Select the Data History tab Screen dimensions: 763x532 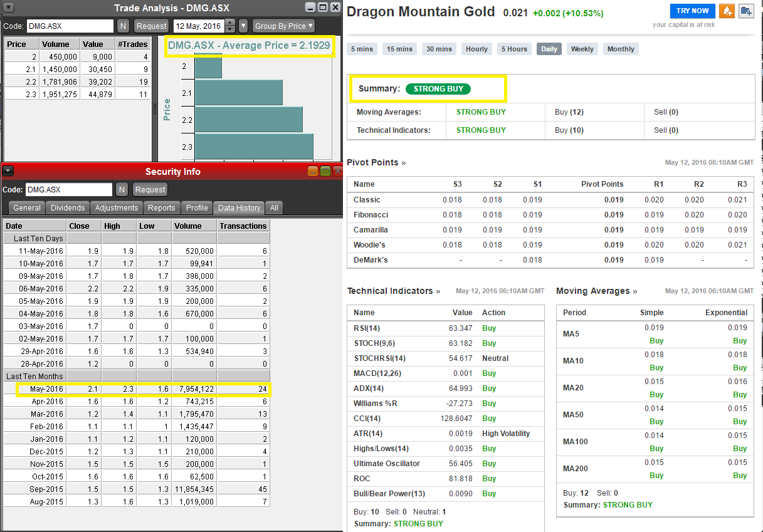(239, 207)
